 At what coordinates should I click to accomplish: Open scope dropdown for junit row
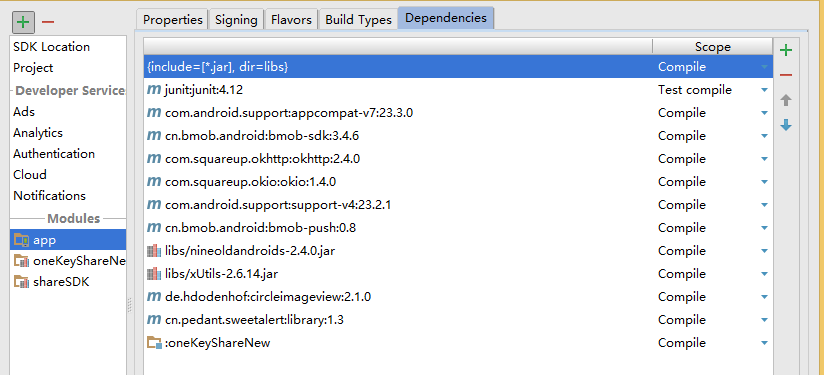pyautogui.click(x=764, y=90)
